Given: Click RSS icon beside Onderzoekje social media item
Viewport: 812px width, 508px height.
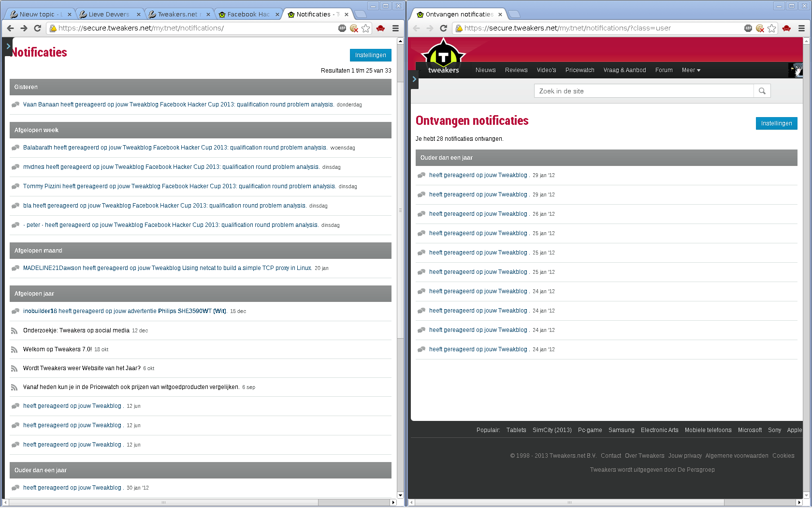Looking at the screenshot, I should [x=14, y=330].
